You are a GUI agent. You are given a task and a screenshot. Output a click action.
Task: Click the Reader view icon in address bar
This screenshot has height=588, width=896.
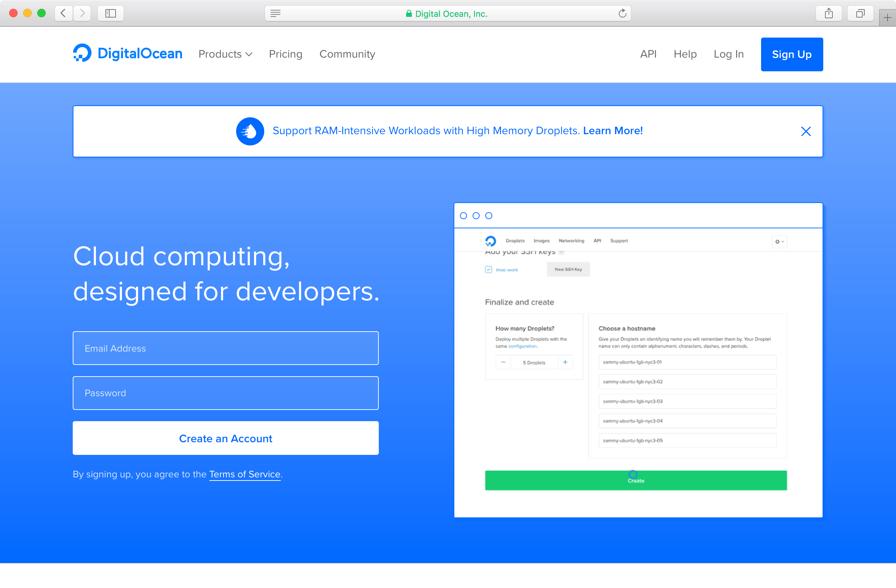point(275,14)
